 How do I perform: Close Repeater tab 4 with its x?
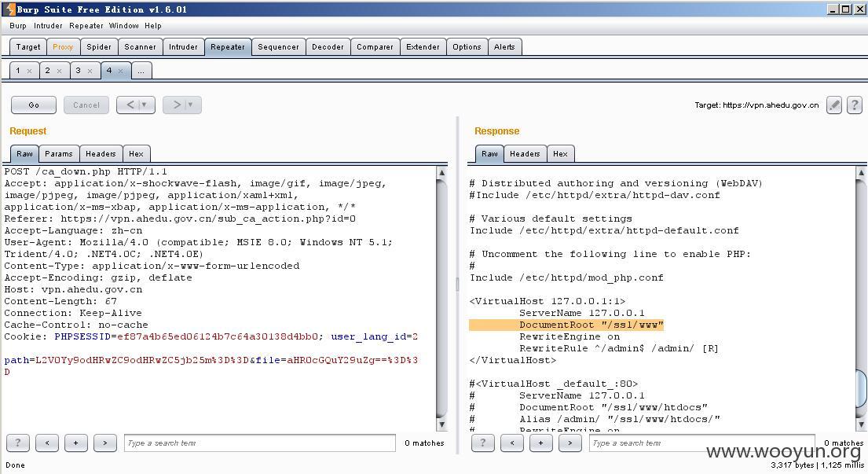120,71
